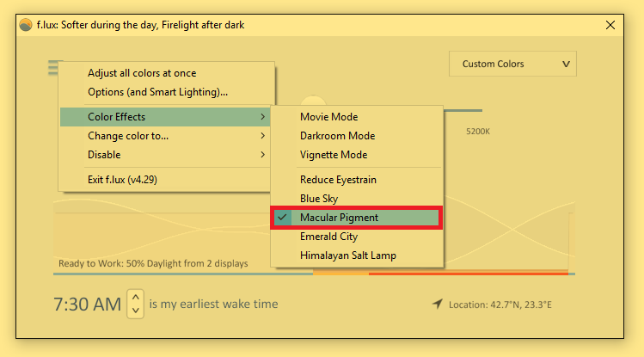Click the 5200K temperature label
This screenshot has width=644, height=357.
pyautogui.click(x=478, y=132)
